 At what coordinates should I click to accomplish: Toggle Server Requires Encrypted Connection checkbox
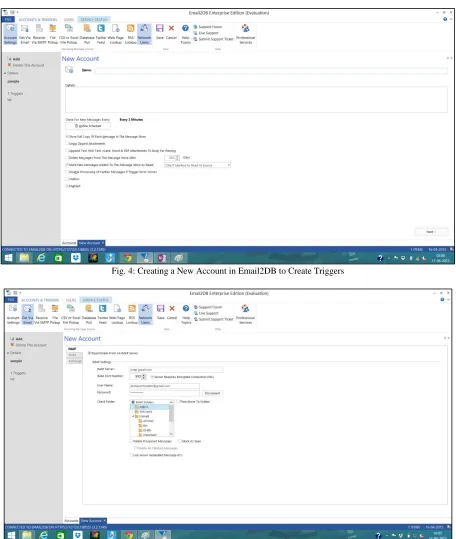pos(152,377)
